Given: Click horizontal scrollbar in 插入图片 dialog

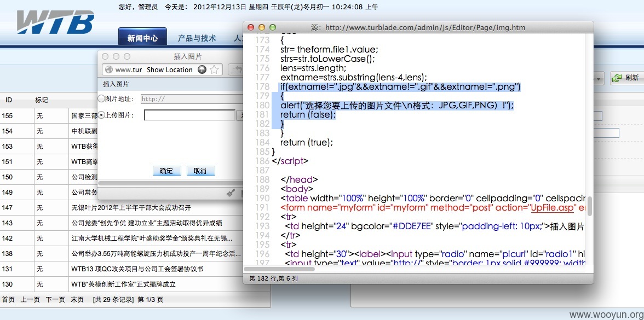Looking at the screenshot, I should pyautogui.click(x=170, y=183).
